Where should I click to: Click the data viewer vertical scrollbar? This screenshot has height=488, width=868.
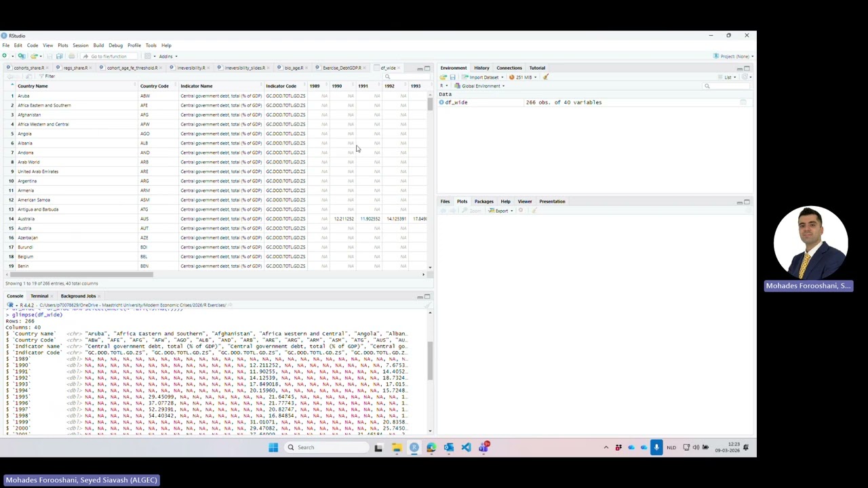(430, 104)
